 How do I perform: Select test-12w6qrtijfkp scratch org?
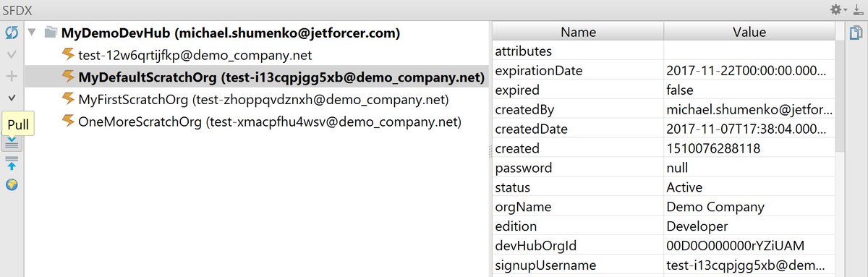(x=197, y=55)
